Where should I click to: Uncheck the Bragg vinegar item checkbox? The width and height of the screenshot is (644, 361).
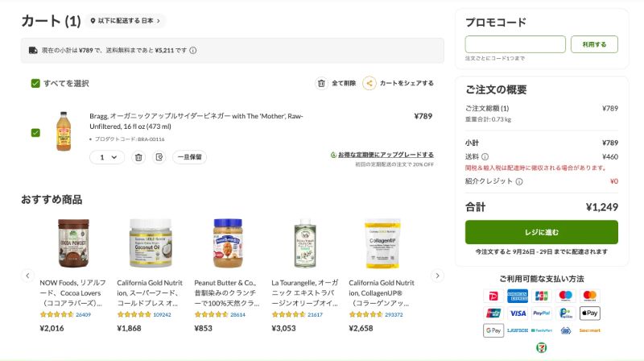(x=35, y=132)
